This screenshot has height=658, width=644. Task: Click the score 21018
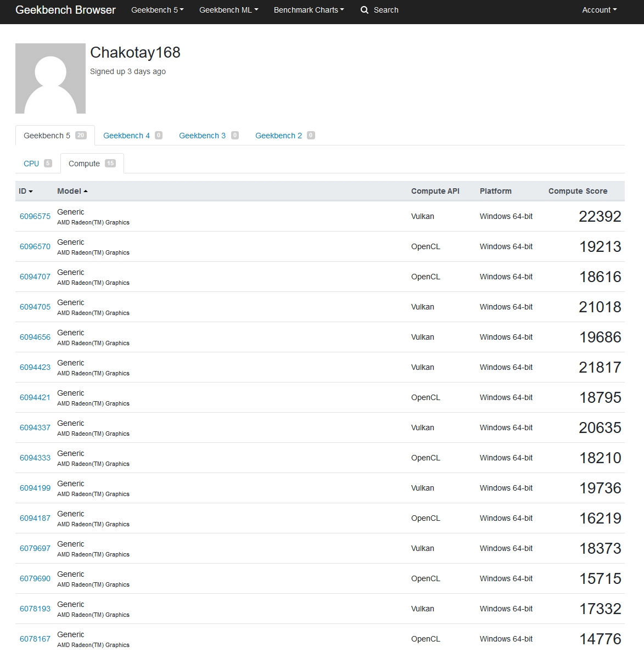click(x=600, y=307)
